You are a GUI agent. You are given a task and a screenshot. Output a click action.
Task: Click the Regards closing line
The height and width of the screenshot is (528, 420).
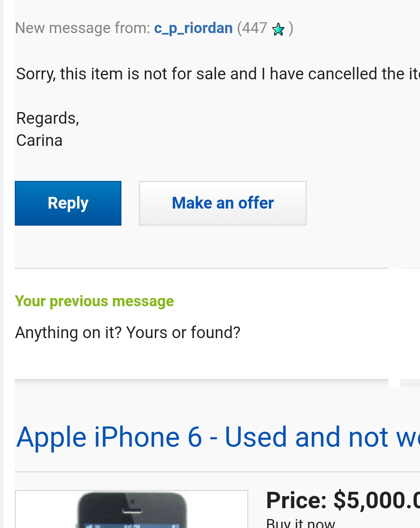[47, 118]
